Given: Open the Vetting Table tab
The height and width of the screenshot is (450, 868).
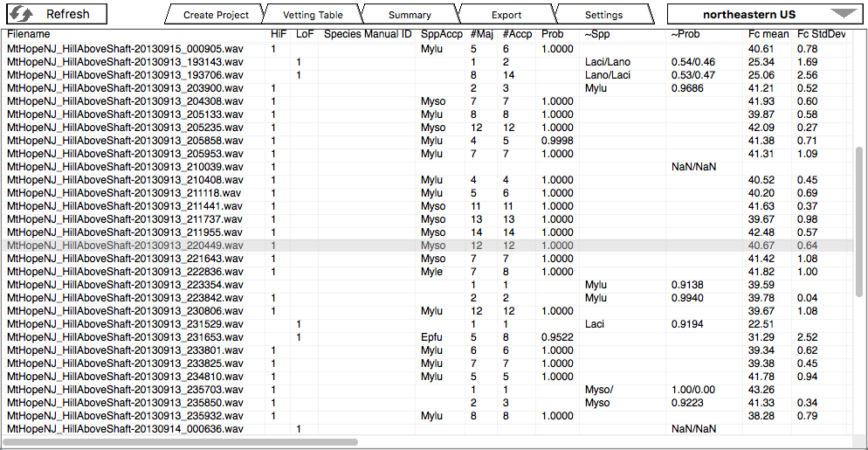Looking at the screenshot, I should 313,15.
